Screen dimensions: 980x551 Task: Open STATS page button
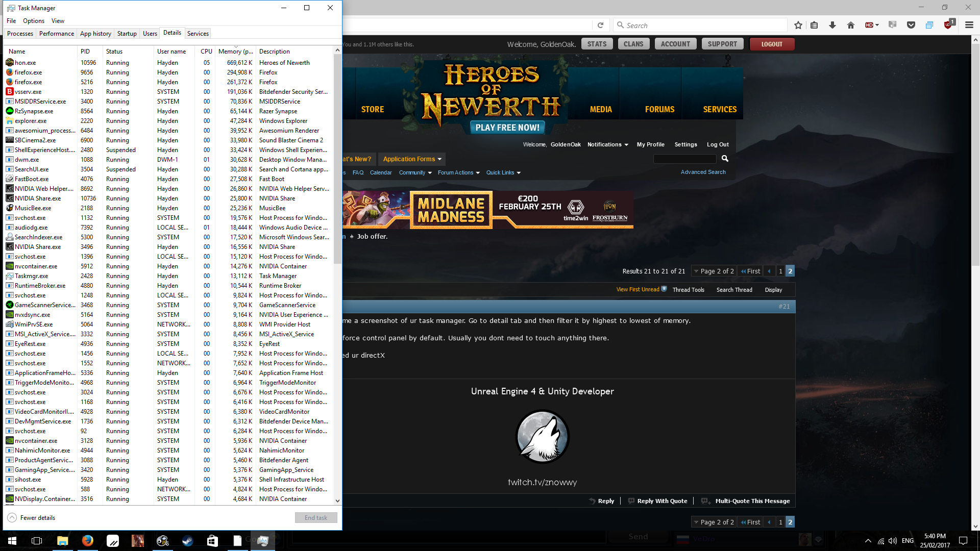click(597, 44)
